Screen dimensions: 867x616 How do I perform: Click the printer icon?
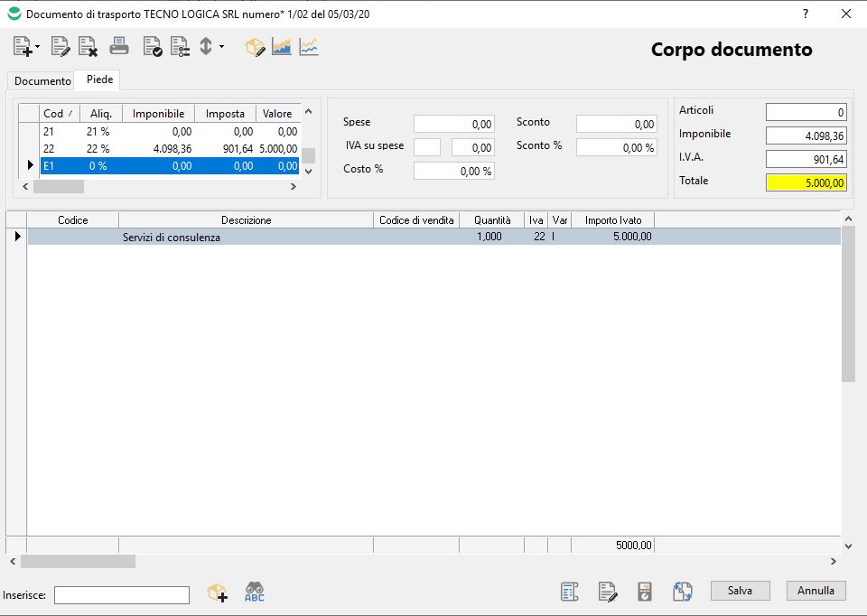coord(119,47)
